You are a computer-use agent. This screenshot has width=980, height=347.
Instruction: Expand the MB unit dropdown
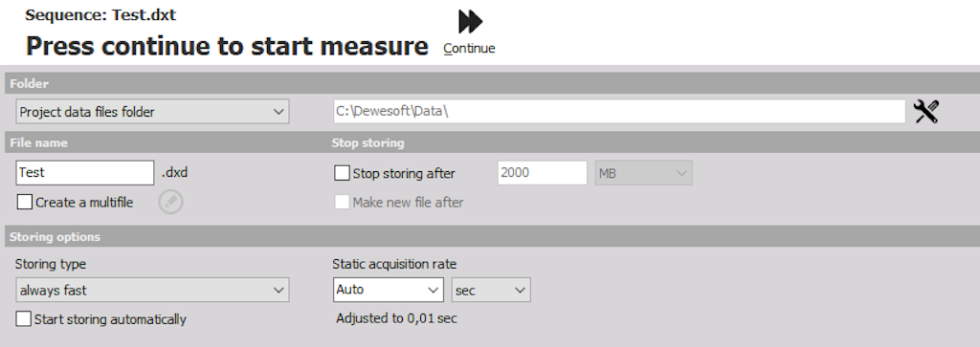643,174
